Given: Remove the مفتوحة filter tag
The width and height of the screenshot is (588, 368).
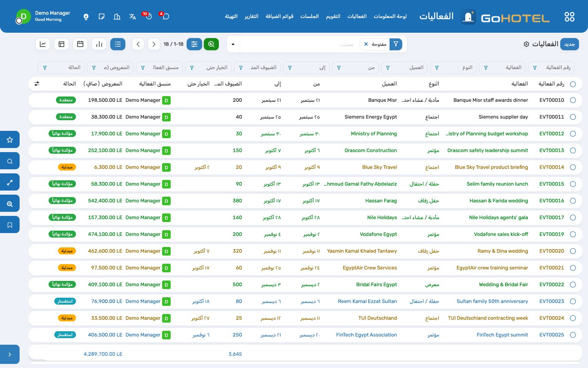Looking at the screenshot, I should click(x=366, y=44).
